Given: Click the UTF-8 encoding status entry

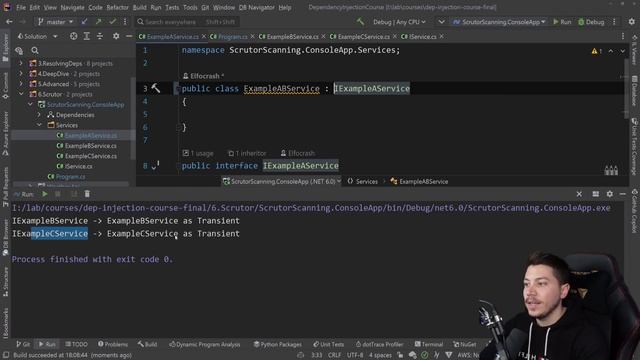Looking at the screenshot, I should pos(355,355).
